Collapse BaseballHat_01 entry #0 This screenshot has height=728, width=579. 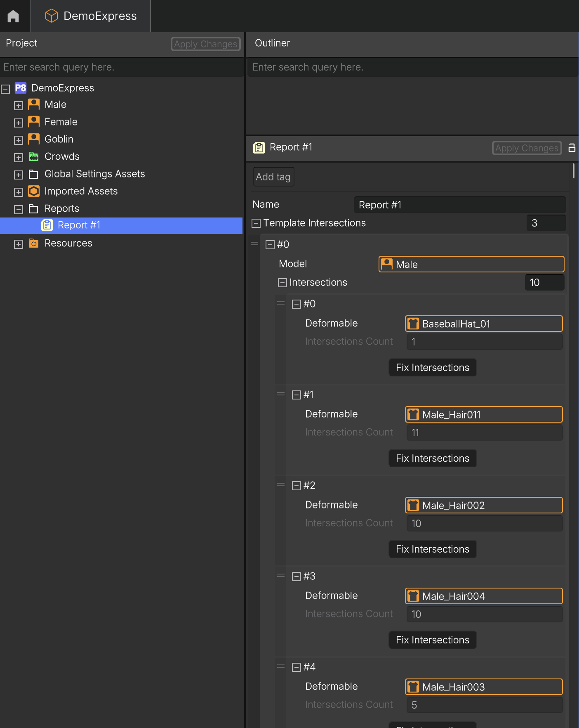297,304
